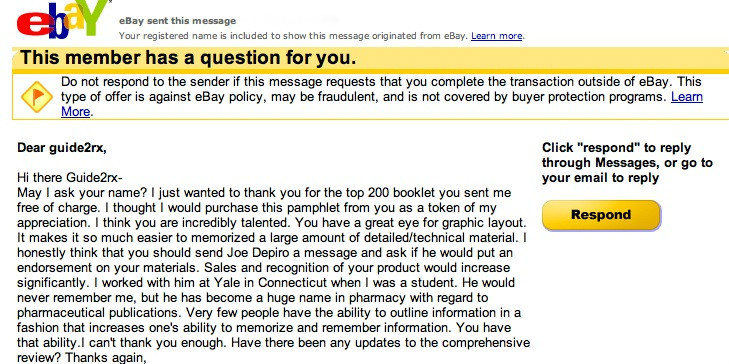
Task: Click the 'Dear guide2rx,' greeting
Action: pos(62,148)
